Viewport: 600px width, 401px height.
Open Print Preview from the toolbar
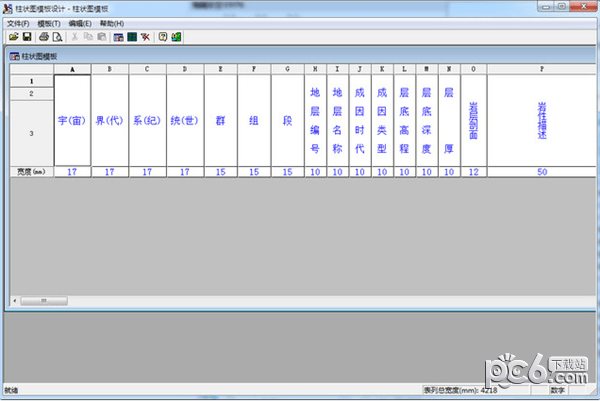(58, 37)
